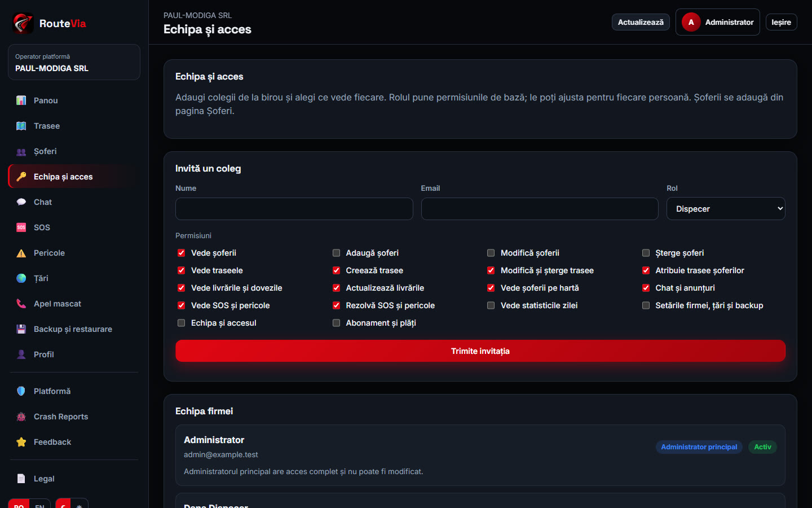Uncheck the Chat și anunțuri permission
Image resolution: width=812 pixels, height=508 pixels.
click(646, 288)
